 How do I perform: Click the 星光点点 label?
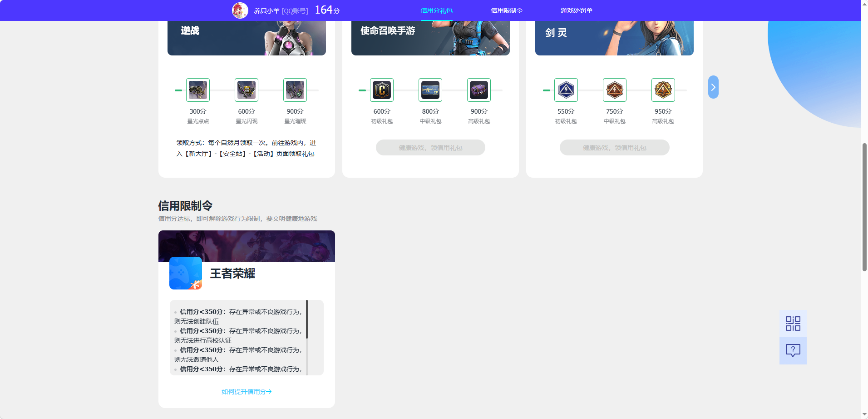[198, 121]
